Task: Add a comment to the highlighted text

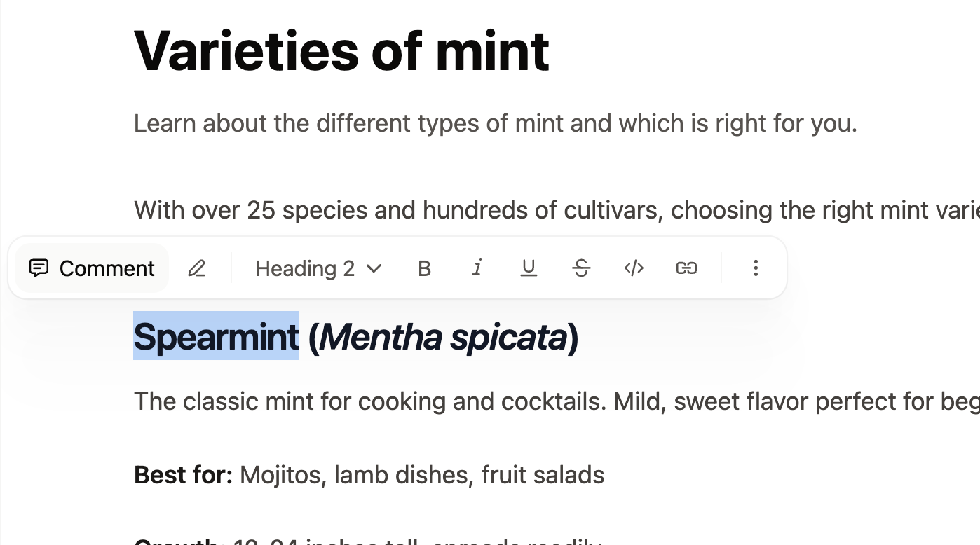Action: [x=91, y=268]
